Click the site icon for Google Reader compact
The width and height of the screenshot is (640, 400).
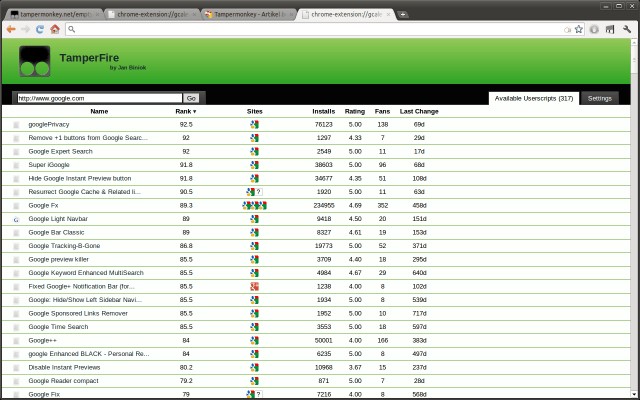254,381
